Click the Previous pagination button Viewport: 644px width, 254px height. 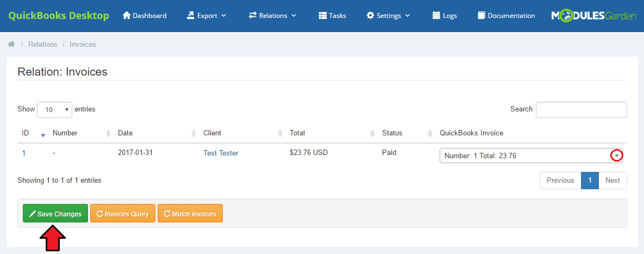[x=560, y=181]
